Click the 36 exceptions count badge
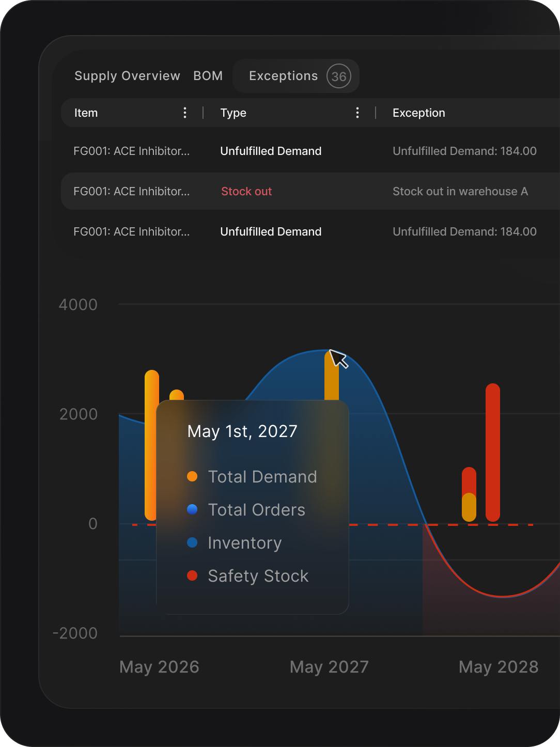 tap(339, 76)
